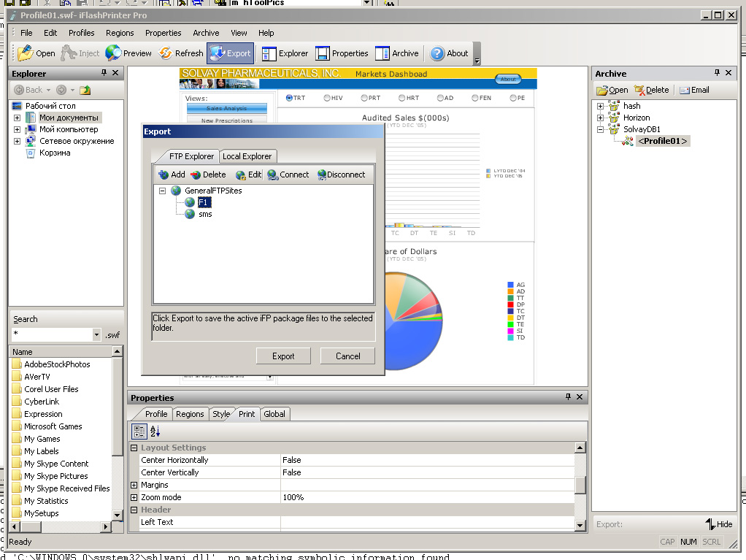Select the TRT radio button
Viewport: 746px width, 560px height.
pyautogui.click(x=289, y=98)
